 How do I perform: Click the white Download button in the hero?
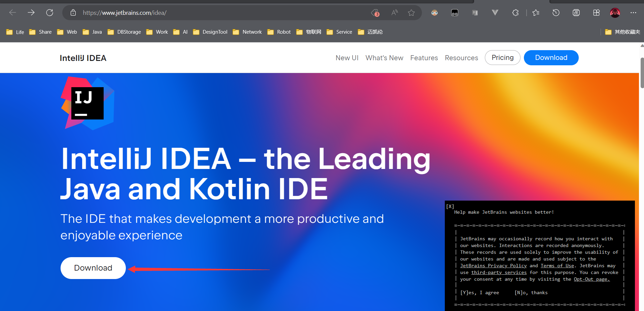[x=93, y=268]
